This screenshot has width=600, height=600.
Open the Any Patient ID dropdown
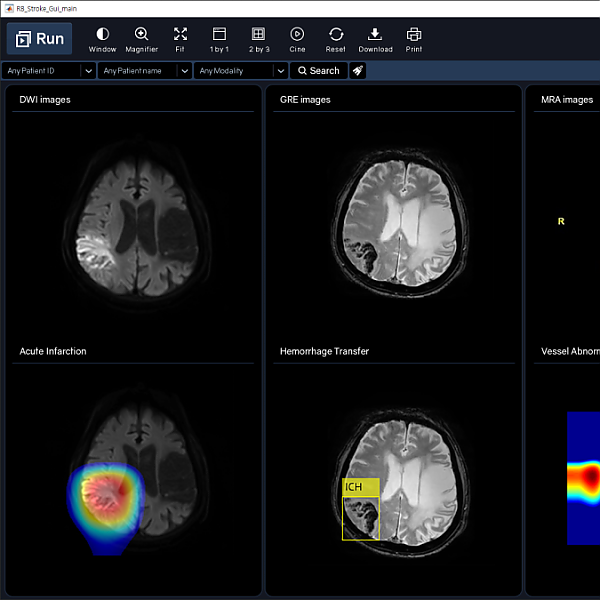pos(87,71)
